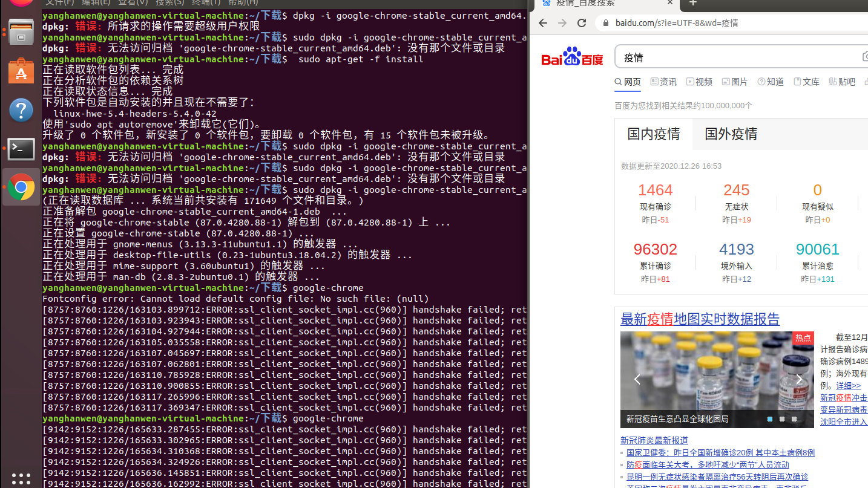Reload the Baidu page in Chrome
The width and height of the screenshot is (868, 488).
(x=582, y=23)
